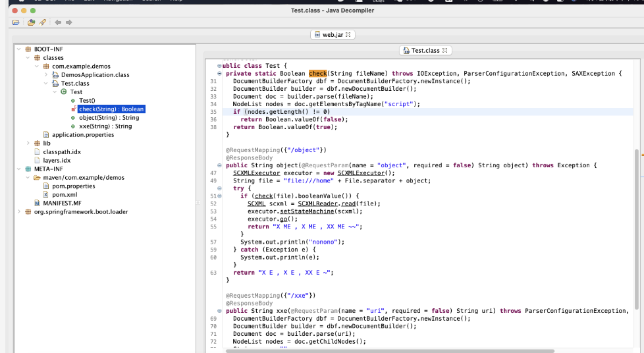
Task: Select check(String) : Boolean in the tree
Action: (111, 109)
